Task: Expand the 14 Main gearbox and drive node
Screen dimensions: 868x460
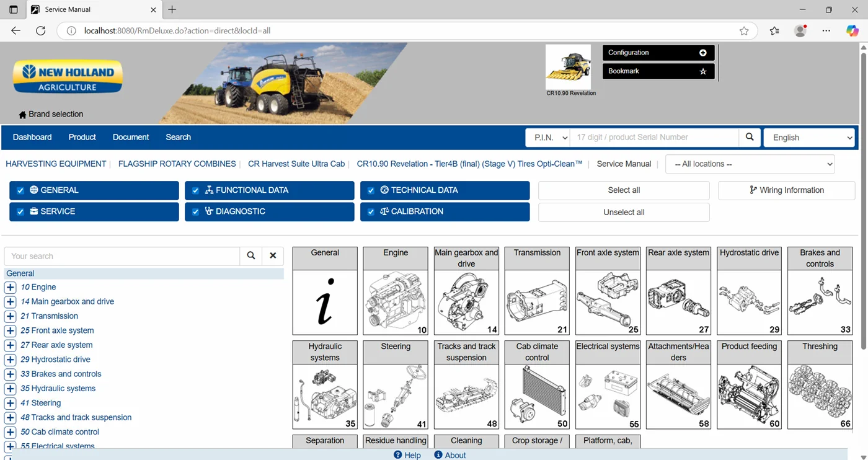Action: coord(10,302)
